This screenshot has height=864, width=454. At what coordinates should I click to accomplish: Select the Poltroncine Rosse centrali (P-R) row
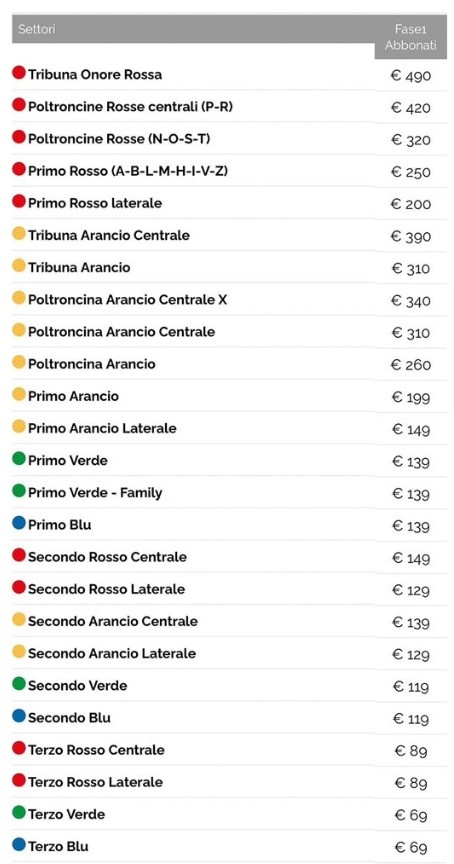click(229, 106)
